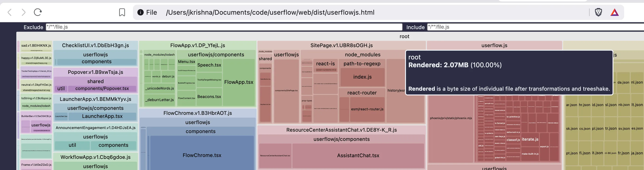Click the Menu.tsx tile
The image size is (644, 170).
pyautogui.click(x=186, y=62)
